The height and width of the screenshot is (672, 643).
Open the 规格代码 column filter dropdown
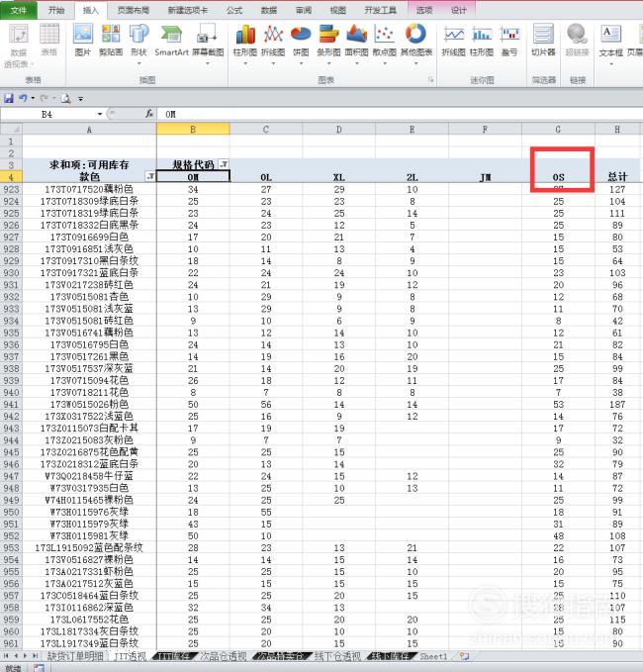pos(224,164)
